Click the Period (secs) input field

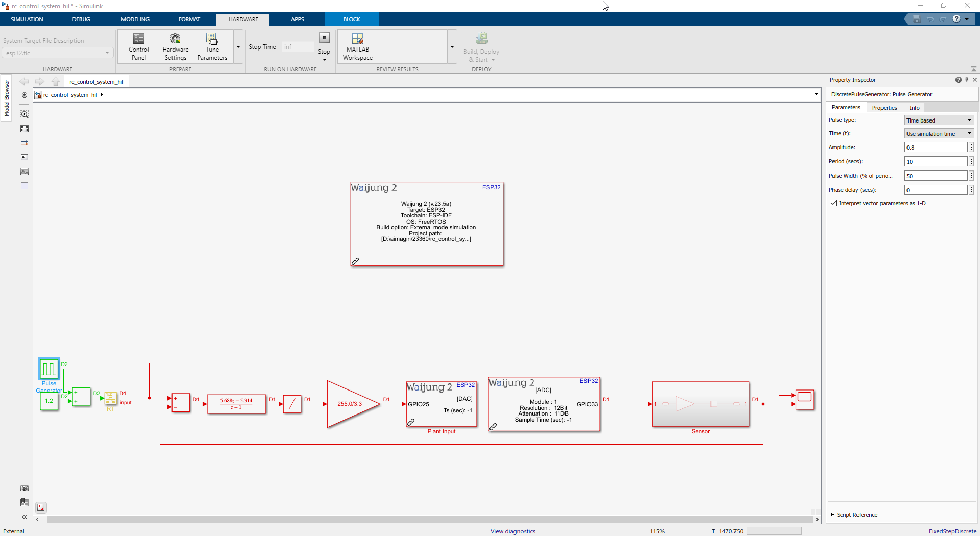936,161
